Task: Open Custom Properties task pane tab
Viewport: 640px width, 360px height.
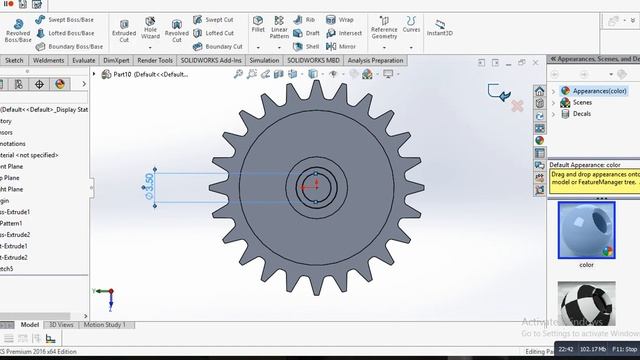Action: pyautogui.click(x=540, y=153)
